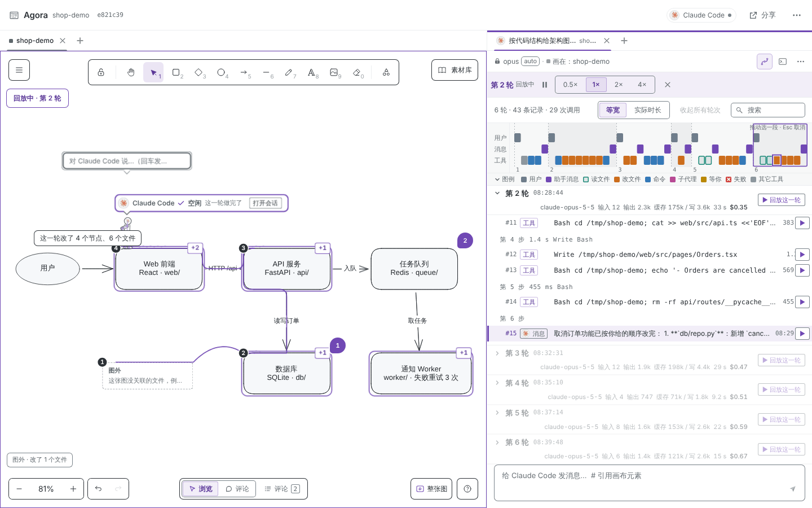This screenshot has height=508, width=812.
Task: Expand the 第 4 轮 section
Action: click(x=497, y=383)
